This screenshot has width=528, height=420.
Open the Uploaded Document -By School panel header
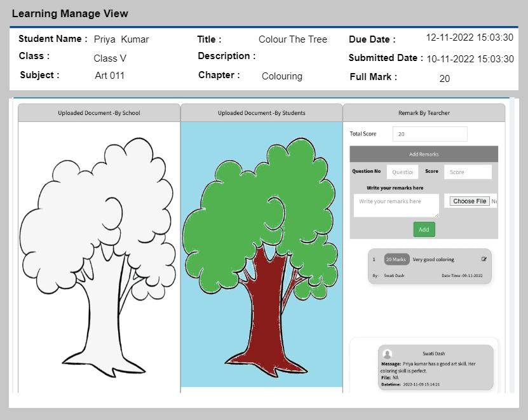point(99,113)
